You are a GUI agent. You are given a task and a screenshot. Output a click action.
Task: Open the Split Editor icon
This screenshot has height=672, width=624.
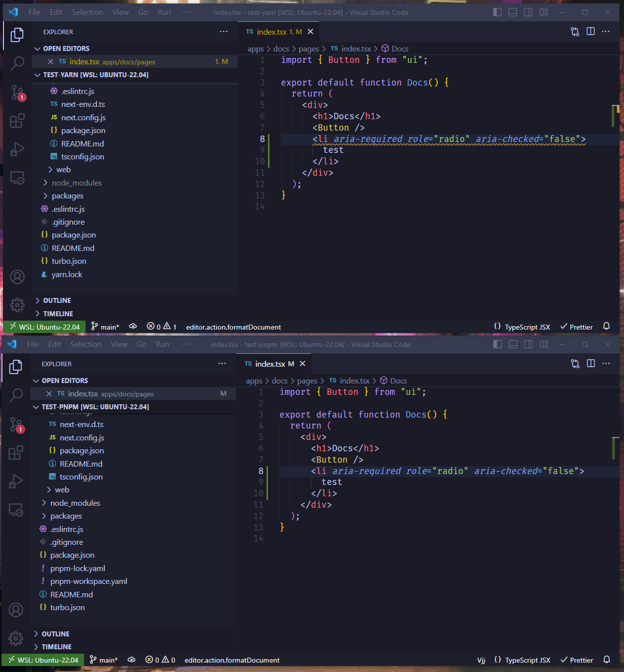pyautogui.click(x=590, y=31)
